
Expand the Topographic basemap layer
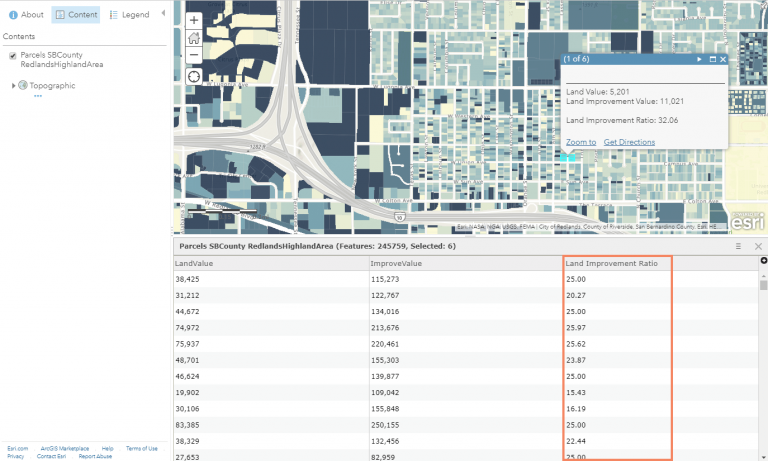tap(13, 86)
